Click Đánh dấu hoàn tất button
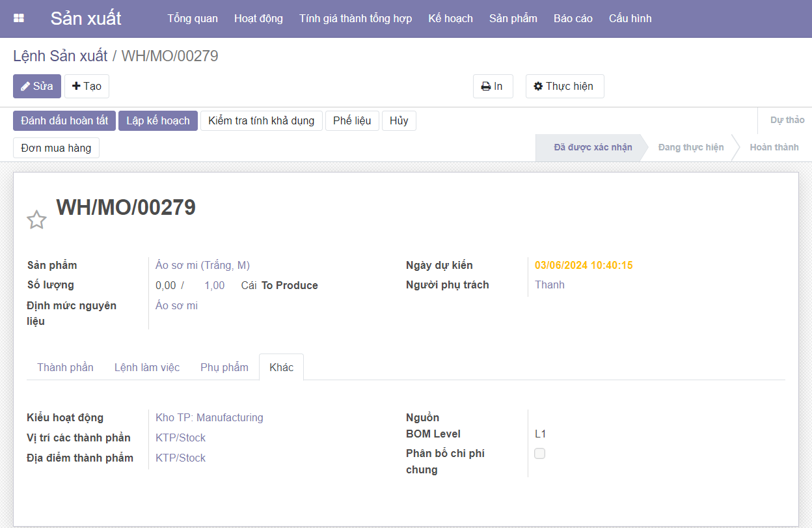812x528 pixels. 64,120
